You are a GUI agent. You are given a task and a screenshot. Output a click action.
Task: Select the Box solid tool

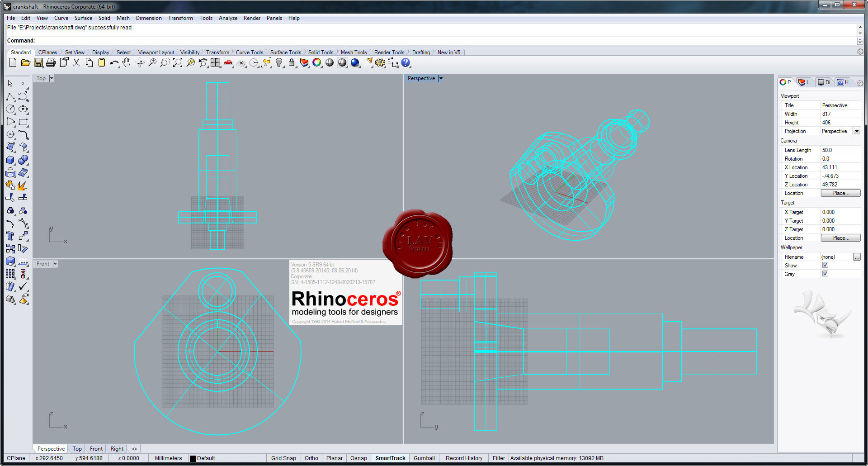point(10,160)
